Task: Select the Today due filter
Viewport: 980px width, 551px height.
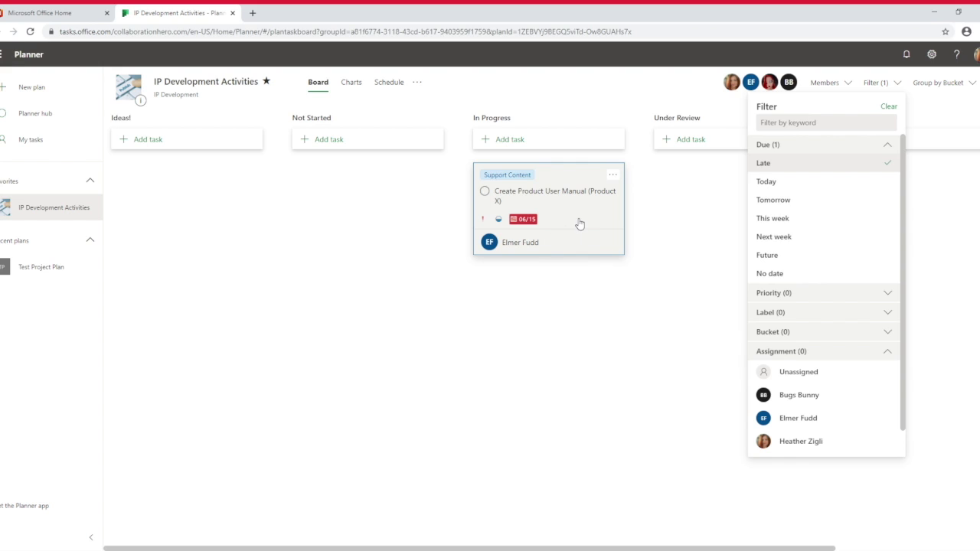Action: click(x=824, y=181)
